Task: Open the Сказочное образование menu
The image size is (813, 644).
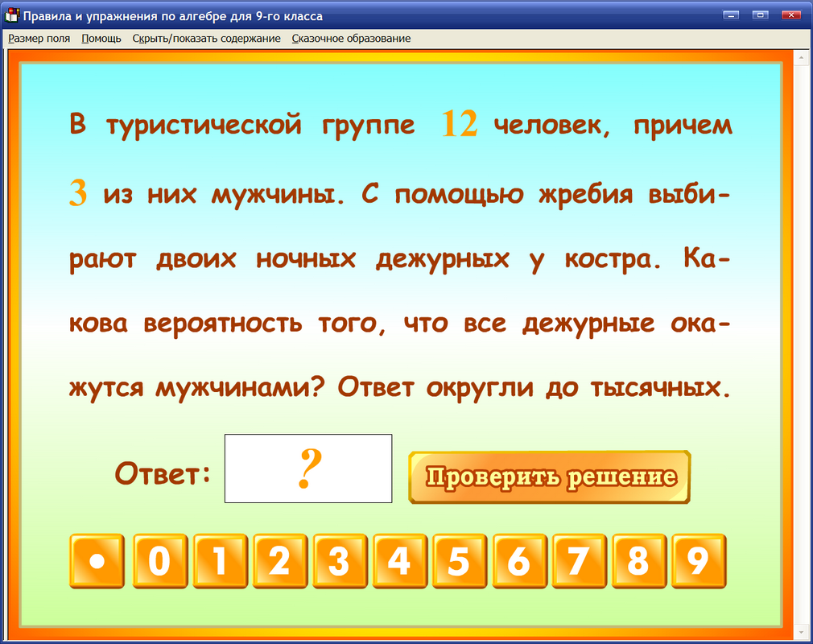Action: 352,38
